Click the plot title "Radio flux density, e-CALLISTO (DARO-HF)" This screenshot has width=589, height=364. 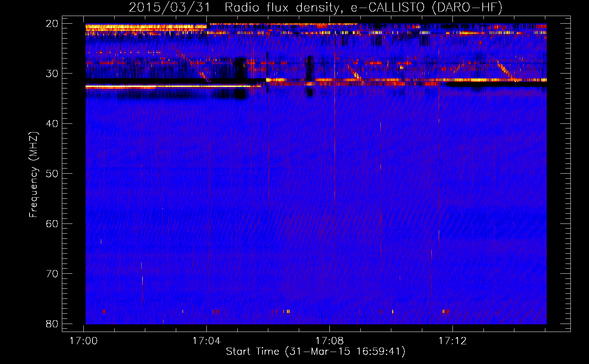click(363, 7)
